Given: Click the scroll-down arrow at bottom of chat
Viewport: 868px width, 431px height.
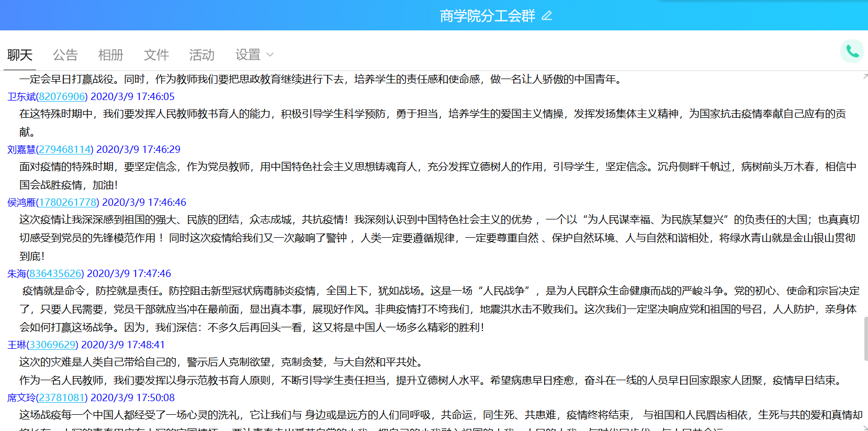Looking at the screenshot, I should pyautogui.click(x=865, y=426).
